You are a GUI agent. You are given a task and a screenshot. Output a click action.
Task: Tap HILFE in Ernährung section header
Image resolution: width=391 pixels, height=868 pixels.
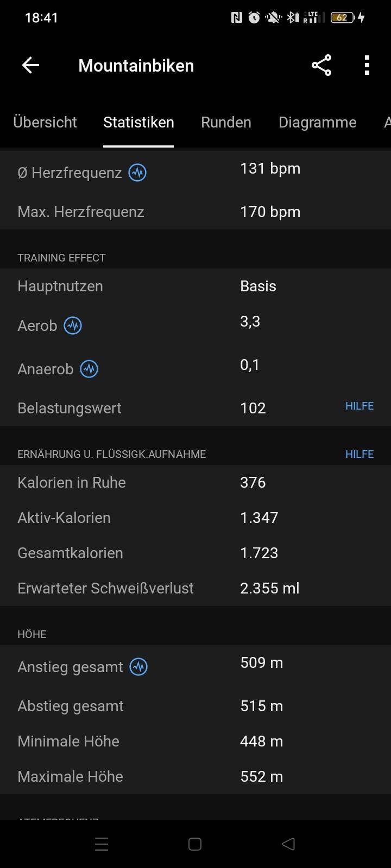(360, 454)
